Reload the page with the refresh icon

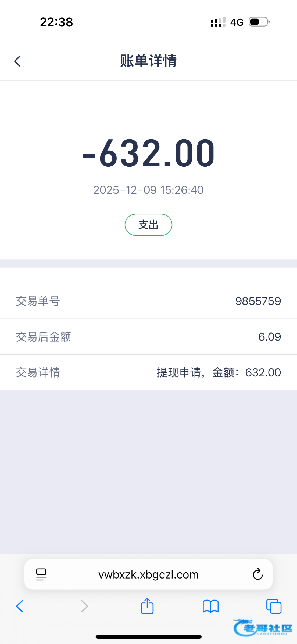point(257,574)
